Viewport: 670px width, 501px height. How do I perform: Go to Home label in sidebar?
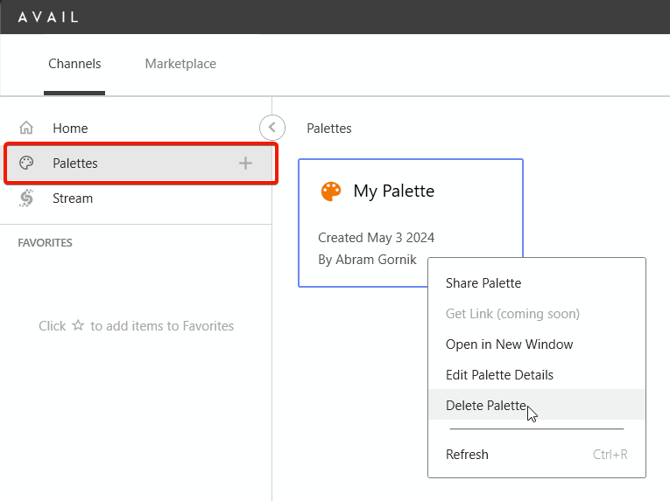(70, 128)
